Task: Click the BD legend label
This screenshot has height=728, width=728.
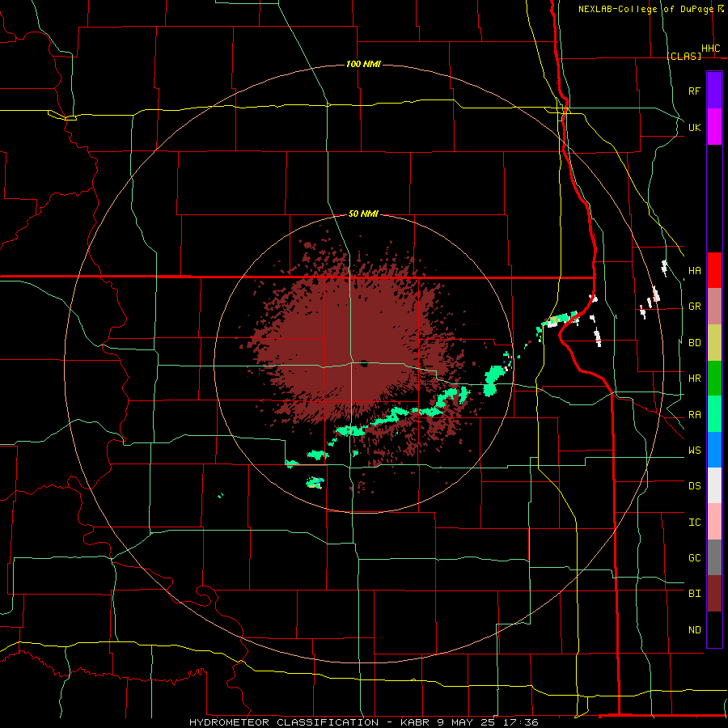Action: click(x=694, y=343)
